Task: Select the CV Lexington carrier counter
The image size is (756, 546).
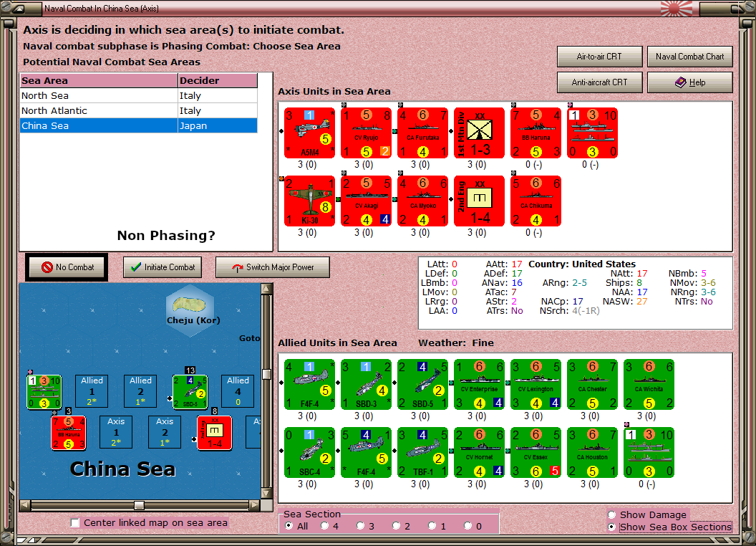Action: point(535,384)
